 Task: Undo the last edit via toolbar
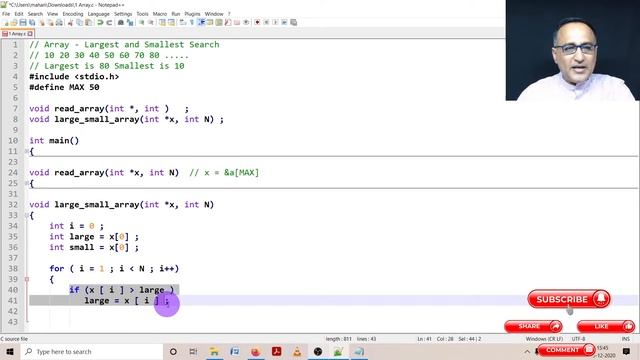[x=100, y=22]
